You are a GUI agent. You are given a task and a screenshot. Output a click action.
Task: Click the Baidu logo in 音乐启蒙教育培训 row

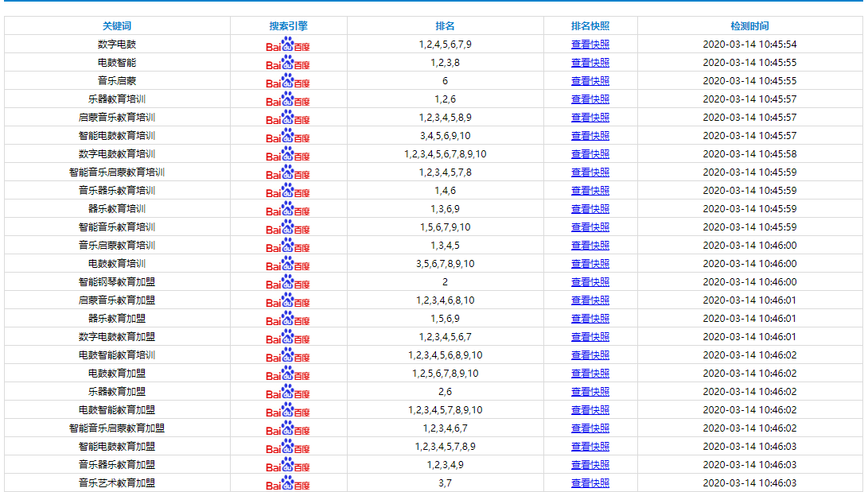[288, 245]
